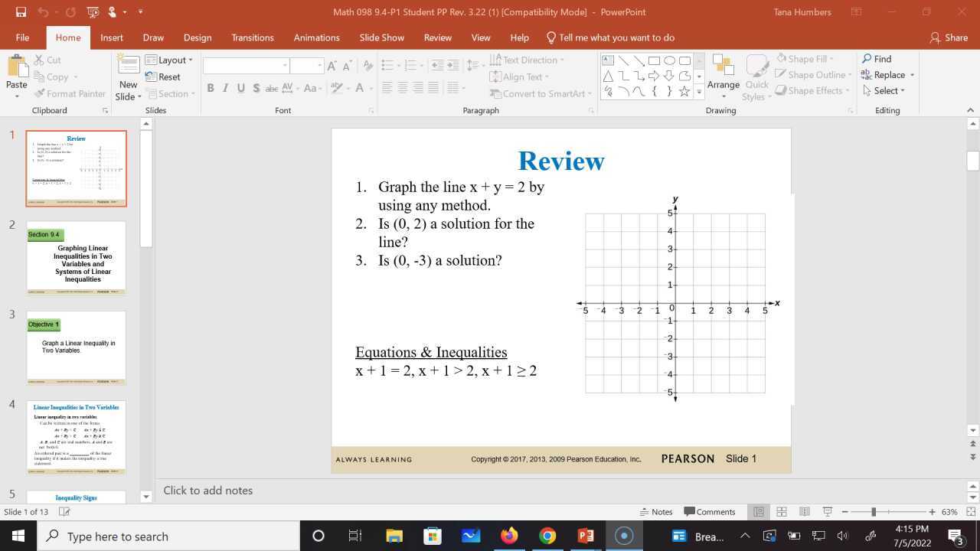Screen dimensions: 980x551
Task: Select the Oval shape tool
Action: [x=668, y=60]
